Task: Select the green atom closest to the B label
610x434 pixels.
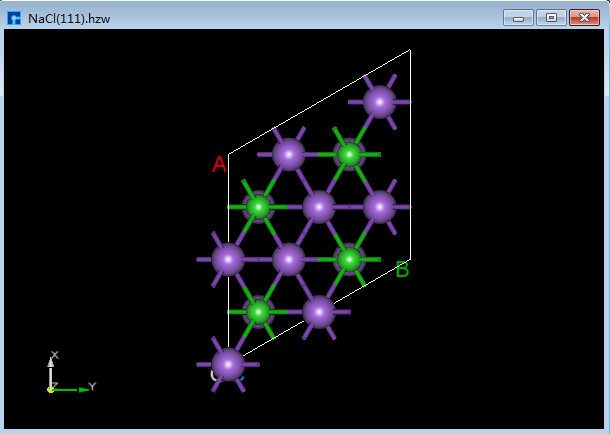Action: click(x=349, y=259)
